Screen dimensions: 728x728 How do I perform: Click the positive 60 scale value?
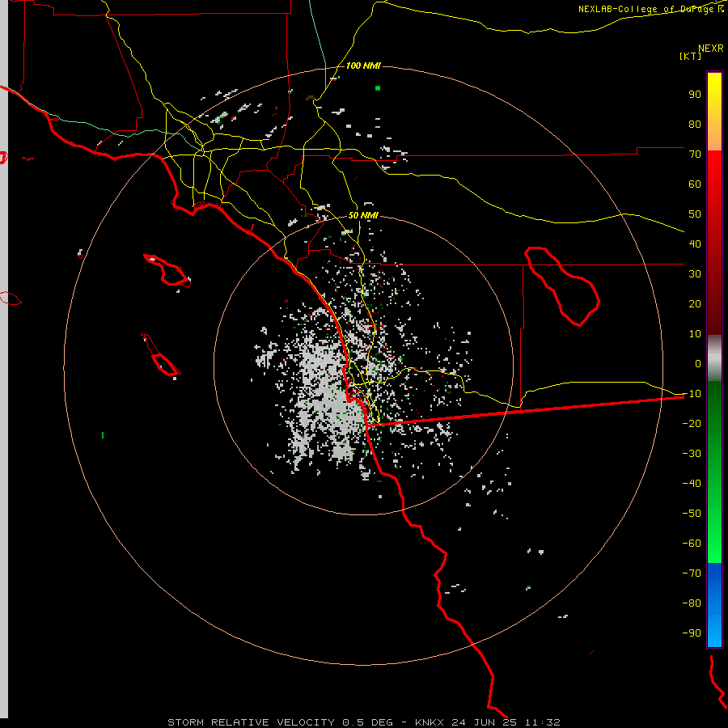(x=695, y=184)
